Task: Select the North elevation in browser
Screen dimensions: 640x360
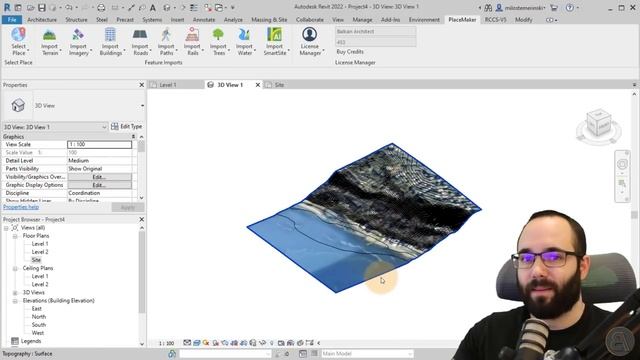Action: pos(39,317)
